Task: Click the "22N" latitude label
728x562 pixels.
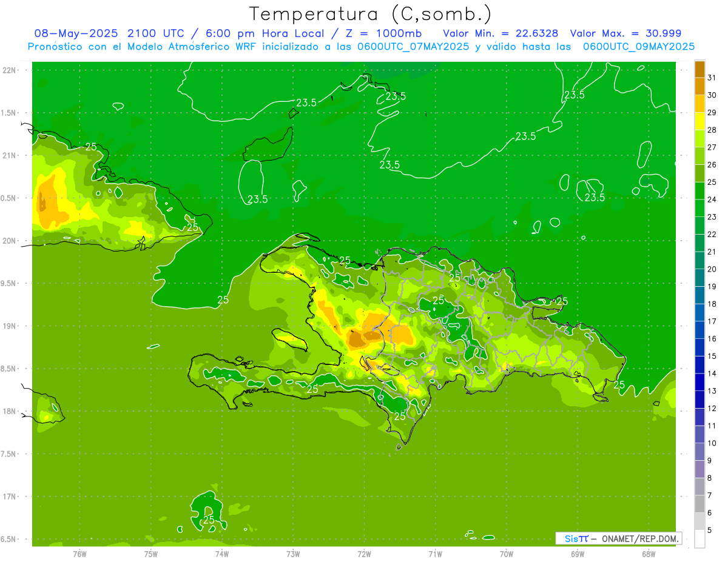Action: pyautogui.click(x=8, y=70)
